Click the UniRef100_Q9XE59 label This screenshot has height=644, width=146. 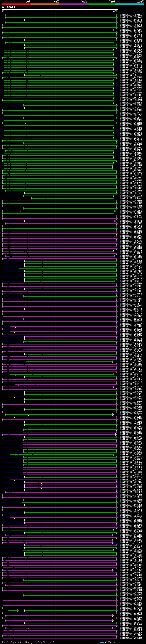tap(131, 72)
